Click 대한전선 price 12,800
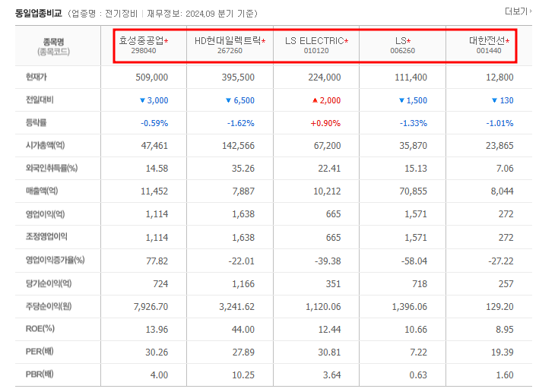Image resolution: width=539 pixels, height=392 pixels. (499, 77)
